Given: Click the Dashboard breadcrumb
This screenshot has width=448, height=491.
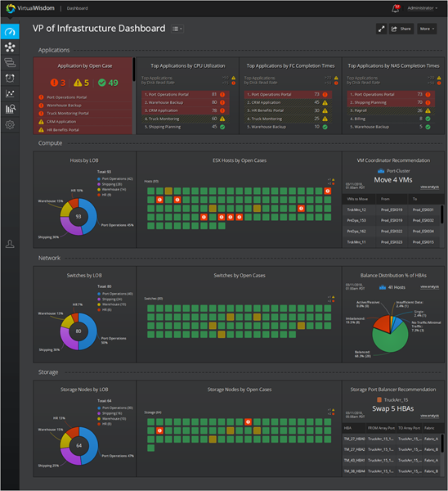Looking at the screenshot, I should 78,8.
